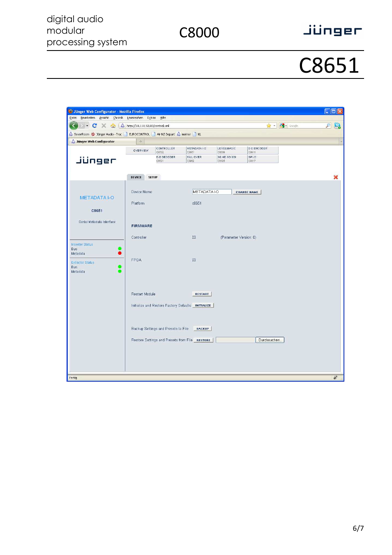Select the LEVELMAGIC module
The image size is (392, 555).
[x=232, y=150]
